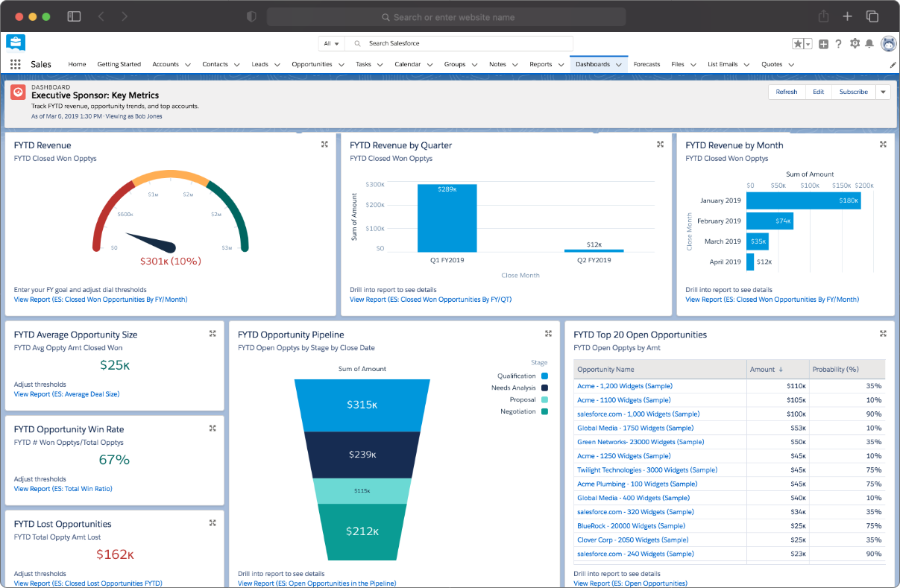Open the Help question mark icon
The width and height of the screenshot is (900, 588).
coord(839,44)
